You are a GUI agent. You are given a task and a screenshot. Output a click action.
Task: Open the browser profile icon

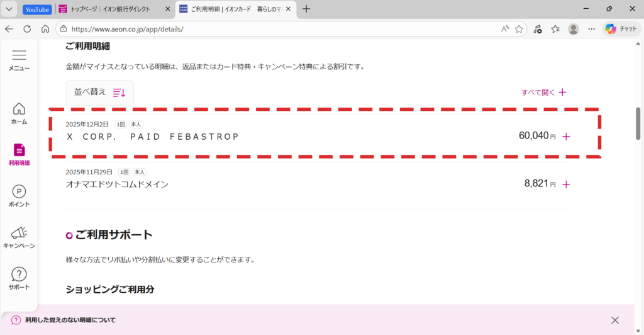(x=573, y=29)
